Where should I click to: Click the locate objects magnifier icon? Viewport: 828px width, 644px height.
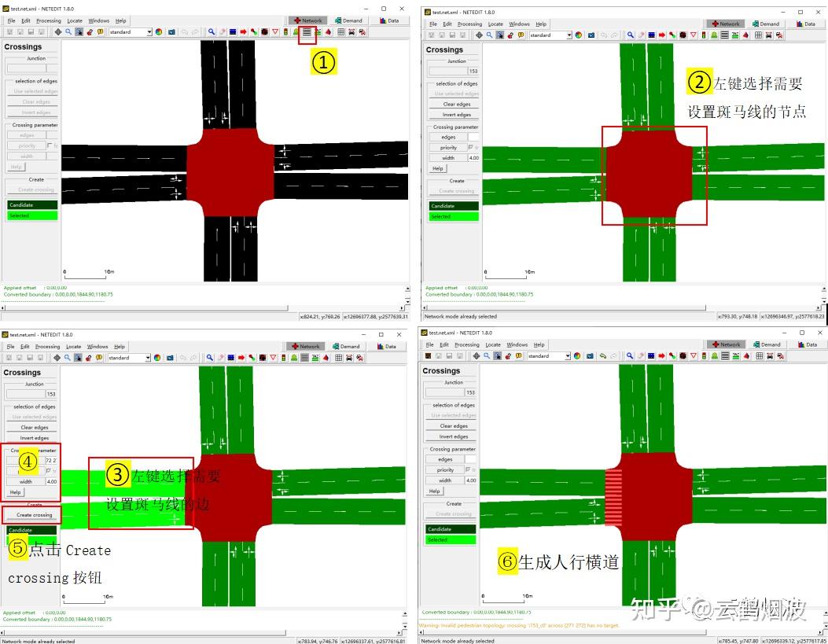[x=211, y=33]
